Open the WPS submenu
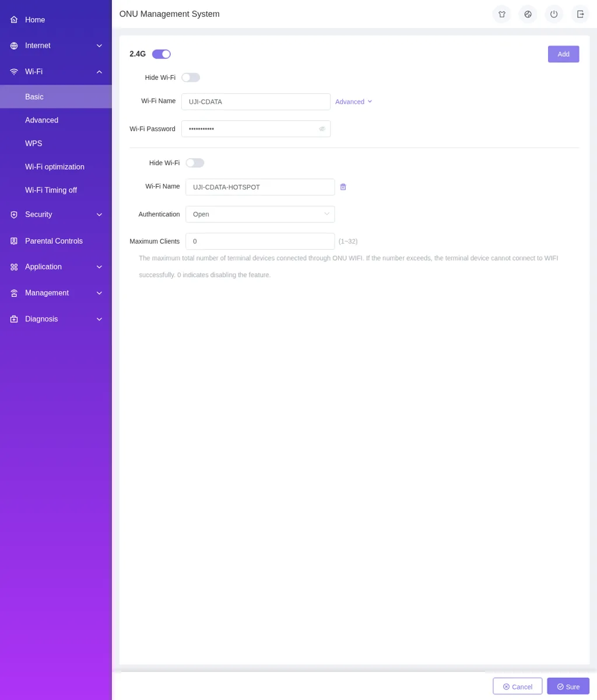The width and height of the screenshot is (597, 700). click(56, 143)
